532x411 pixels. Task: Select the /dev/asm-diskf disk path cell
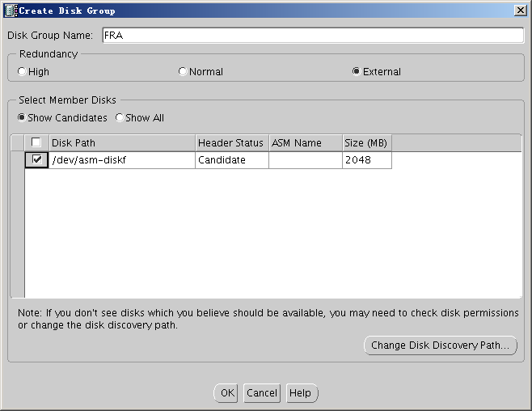(x=121, y=160)
